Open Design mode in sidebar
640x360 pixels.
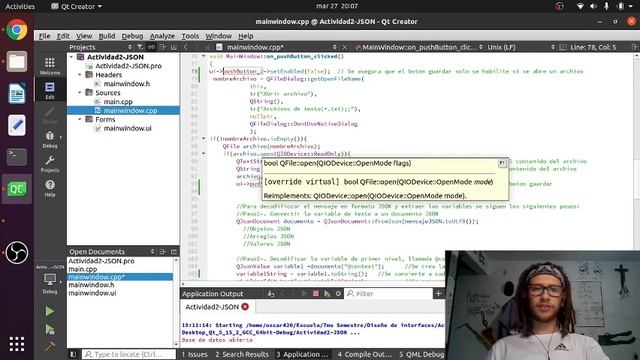pos(50,115)
